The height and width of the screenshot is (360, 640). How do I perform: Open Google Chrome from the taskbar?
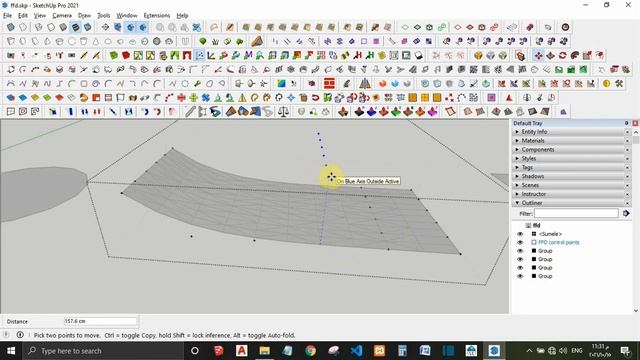311,351
